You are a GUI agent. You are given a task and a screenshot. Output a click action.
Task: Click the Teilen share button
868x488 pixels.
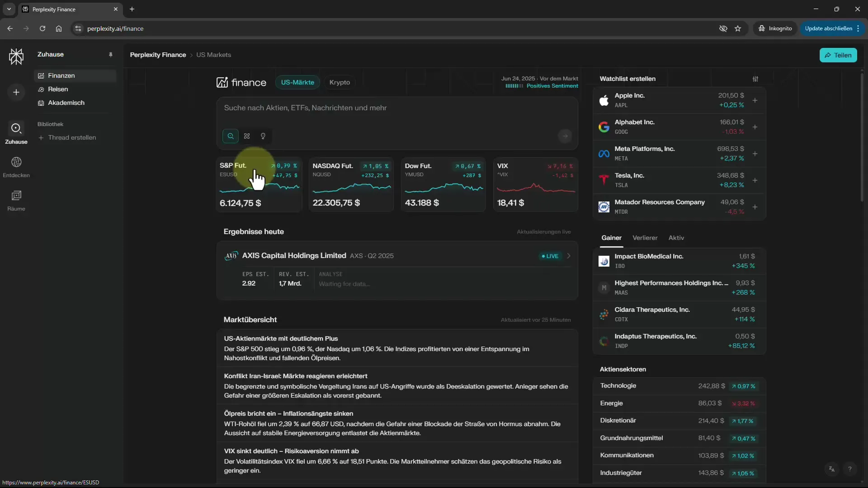(x=838, y=55)
